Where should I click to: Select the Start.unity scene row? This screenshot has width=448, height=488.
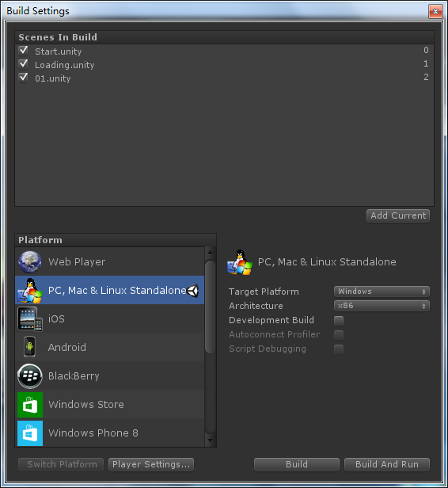(x=224, y=51)
